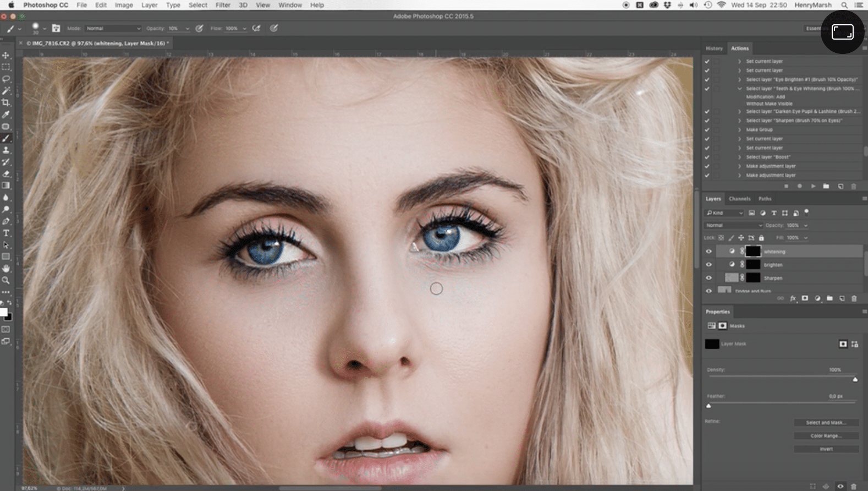Open macOS Spotlight search icon

click(x=844, y=5)
